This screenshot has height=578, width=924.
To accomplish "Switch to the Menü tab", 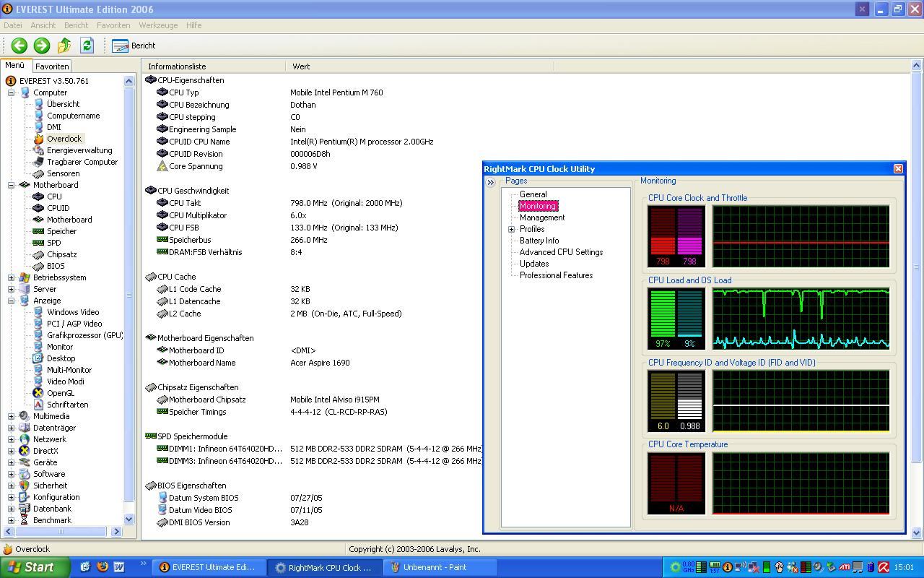I will click(15, 65).
